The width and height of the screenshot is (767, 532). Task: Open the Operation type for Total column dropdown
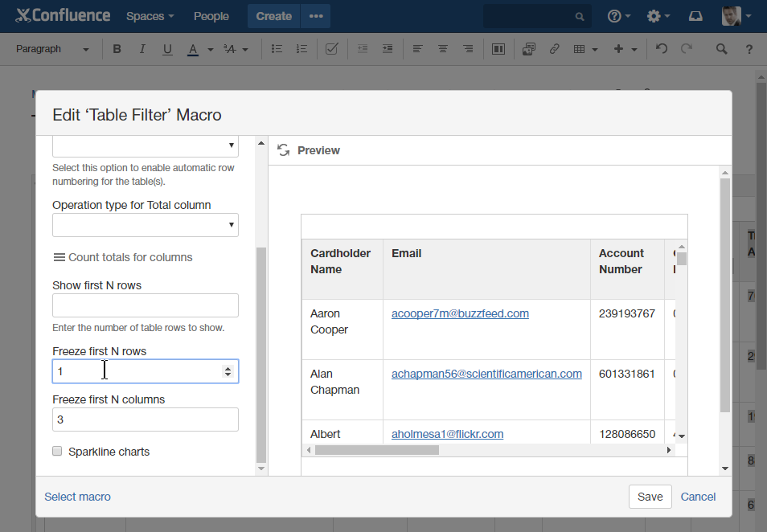pyautogui.click(x=145, y=225)
